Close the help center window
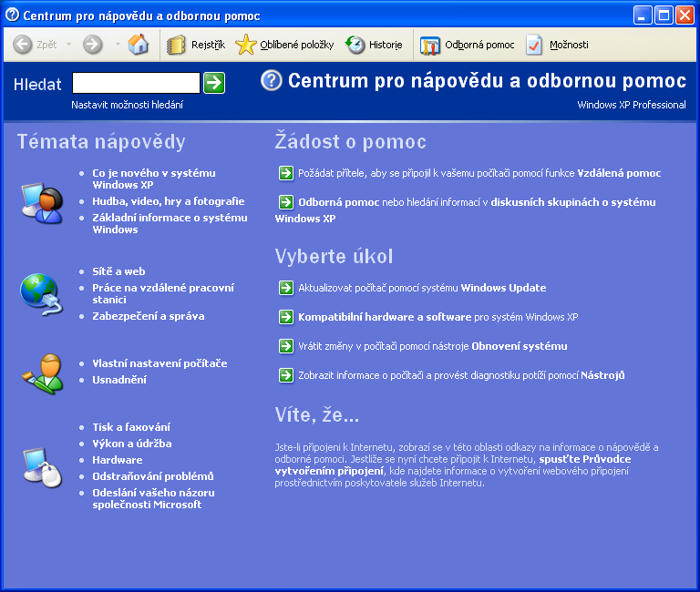Image resolution: width=700 pixels, height=592 pixels. [x=685, y=15]
